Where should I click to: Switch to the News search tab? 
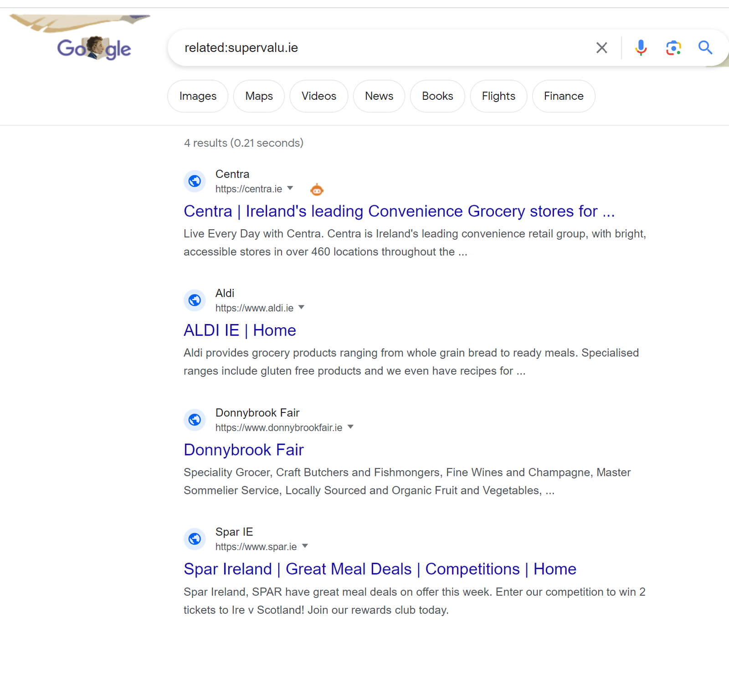click(379, 96)
